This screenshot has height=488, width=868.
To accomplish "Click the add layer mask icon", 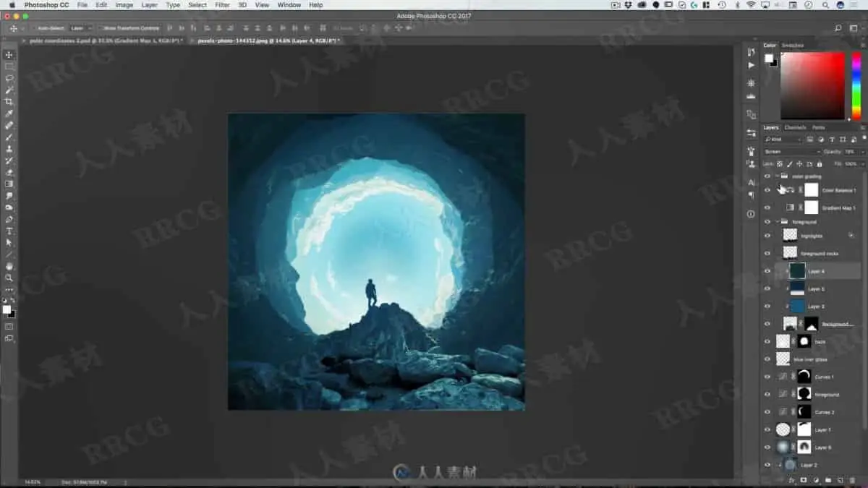I will (804, 480).
